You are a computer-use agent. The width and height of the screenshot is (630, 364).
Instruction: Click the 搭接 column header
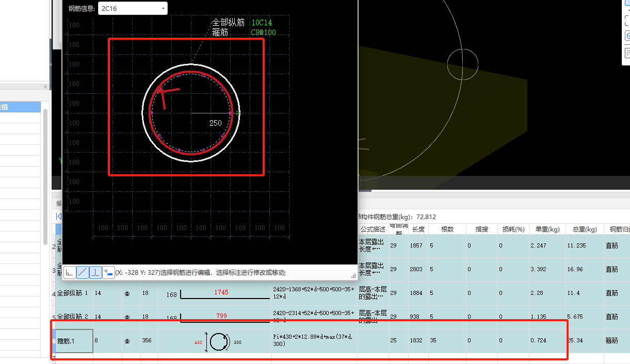pyautogui.click(x=481, y=229)
